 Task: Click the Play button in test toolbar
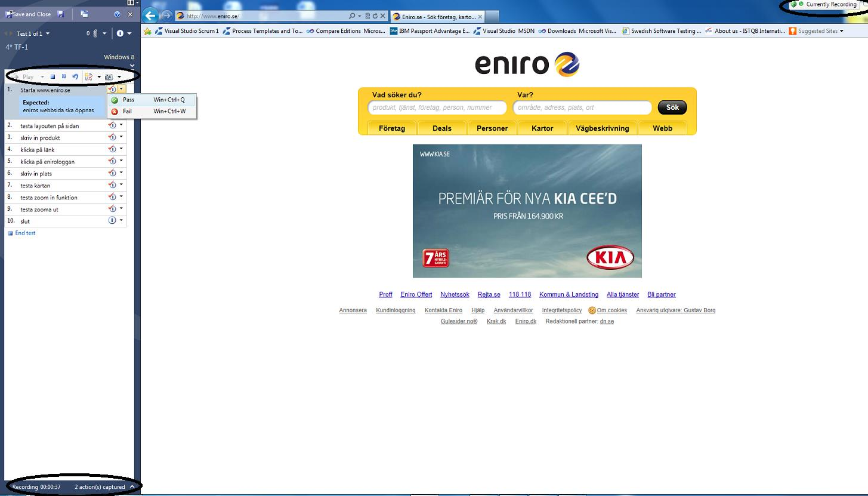click(x=24, y=76)
